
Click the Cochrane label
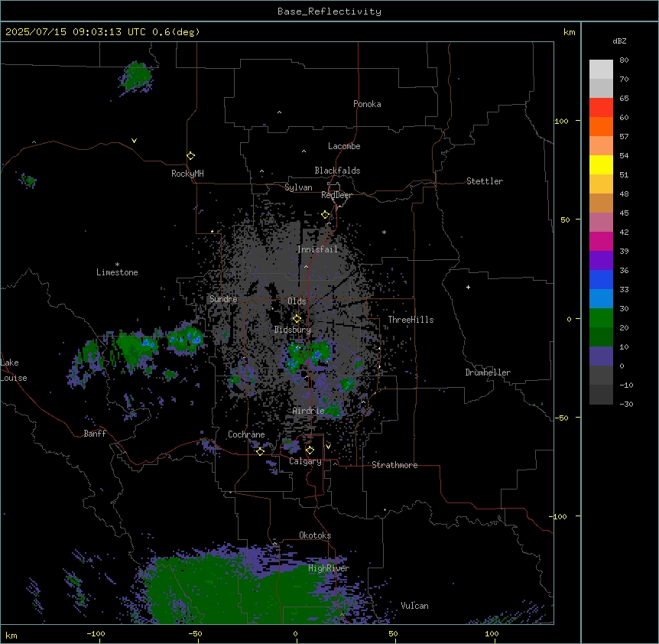point(246,434)
